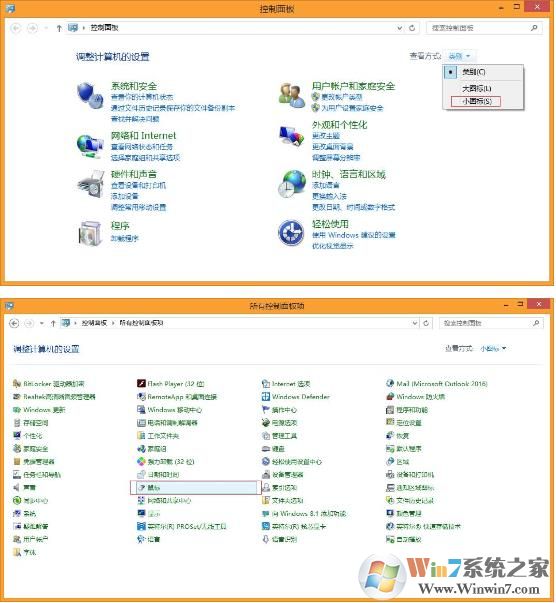Click the highlighted 鼠标 item in the list
556x603 pixels.
(193, 488)
